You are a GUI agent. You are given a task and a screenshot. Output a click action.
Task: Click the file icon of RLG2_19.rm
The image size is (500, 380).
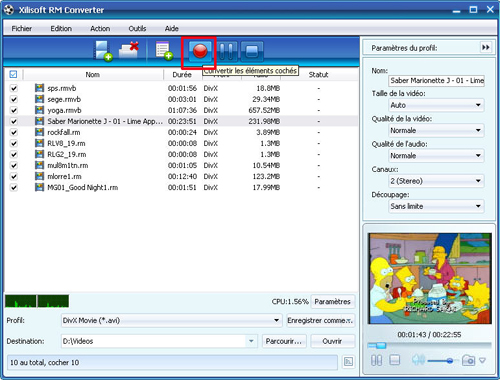coord(39,154)
